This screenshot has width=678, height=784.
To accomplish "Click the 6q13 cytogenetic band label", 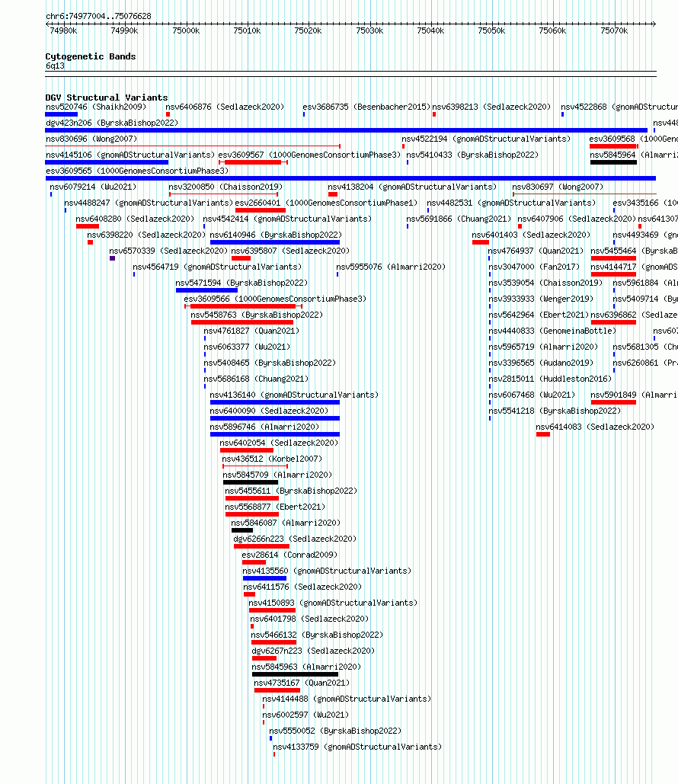I will pyautogui.click(x=55, y=66).
